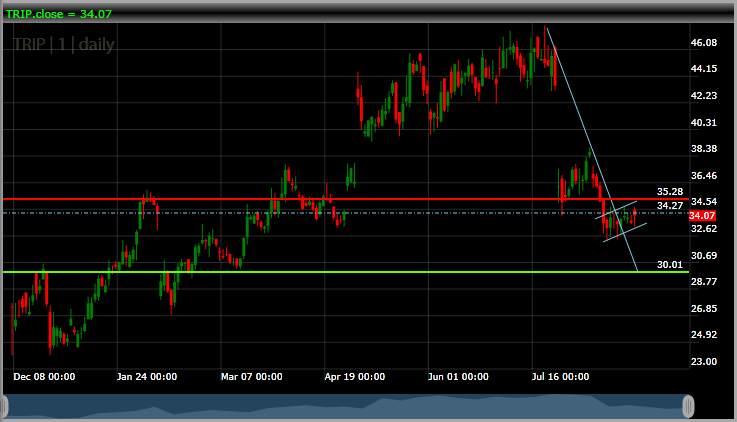Click the Jan 24 00:00 date label
The image size is (737, 422).
pyautogui.click(x=146, y=377)
